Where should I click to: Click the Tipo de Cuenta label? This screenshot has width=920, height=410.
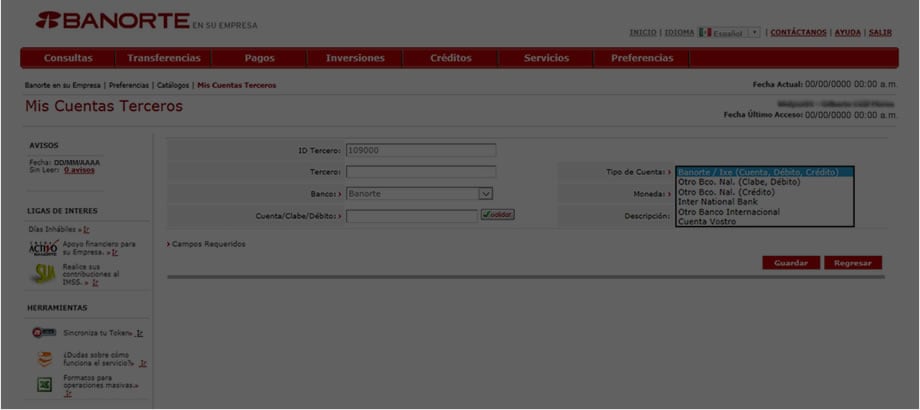coord(635,172)
